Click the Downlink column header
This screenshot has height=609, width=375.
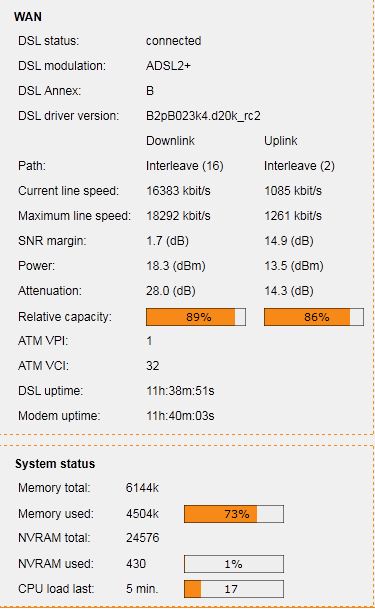tap(170, 141)
